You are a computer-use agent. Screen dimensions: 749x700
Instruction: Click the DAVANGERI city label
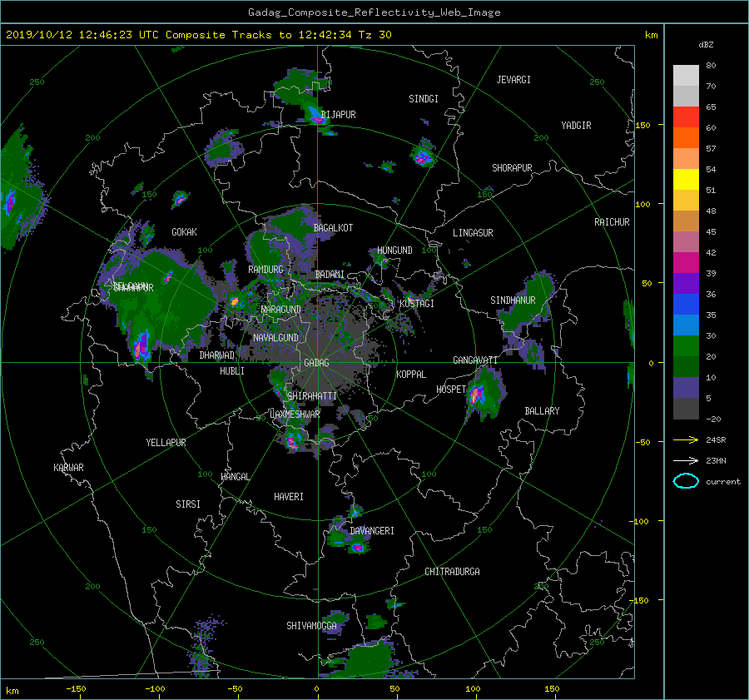[372, 531]
